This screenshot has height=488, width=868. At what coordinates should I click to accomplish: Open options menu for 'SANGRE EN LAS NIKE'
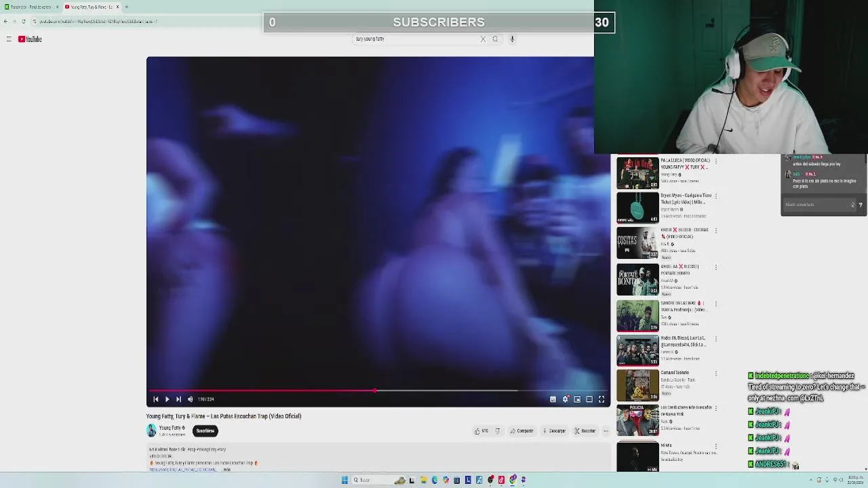(716, 304)
